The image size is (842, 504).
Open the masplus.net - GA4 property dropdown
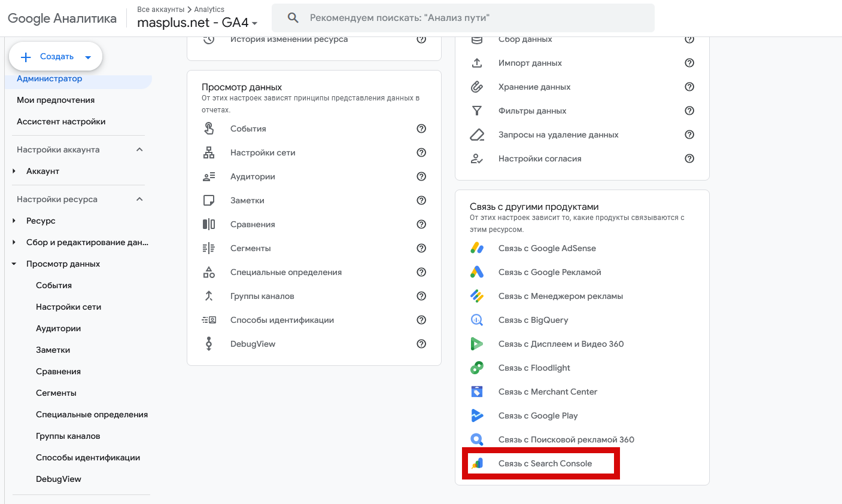click(197, 23)
